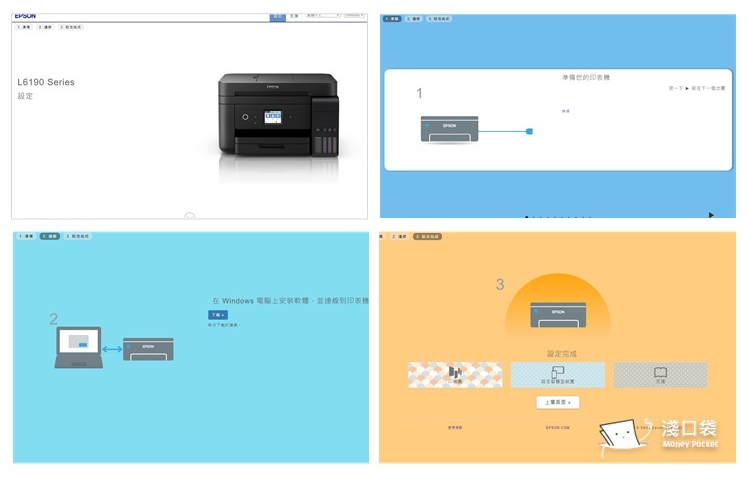Select the highlighted 設定 tab in the white page header
The image size is (748, 477).
point(277,16)
